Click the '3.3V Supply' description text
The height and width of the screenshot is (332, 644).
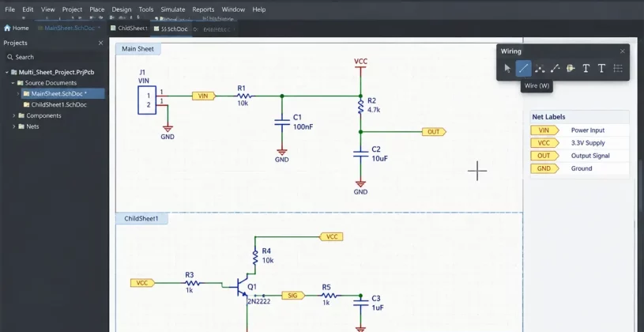pyautogui.click(x=588, y=143)
